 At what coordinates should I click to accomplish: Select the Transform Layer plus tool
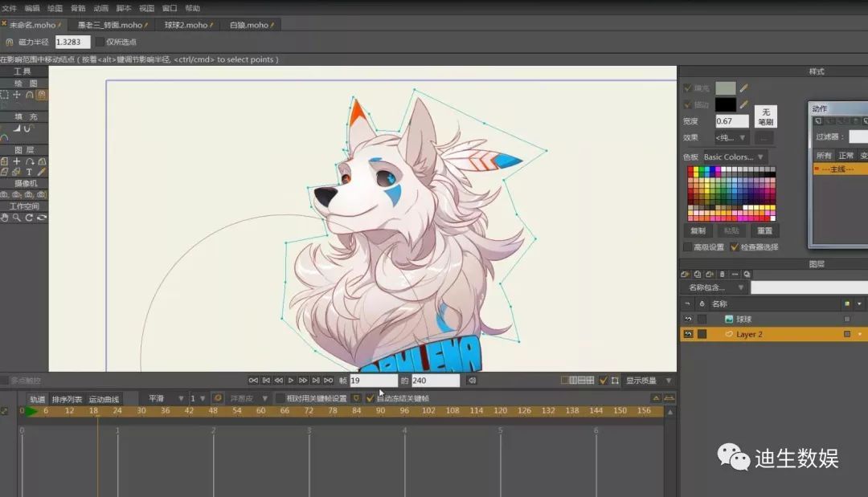click(x=17, y=161)
